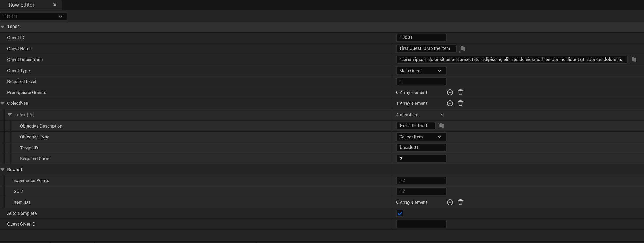Edit the Experience Points value
This screenshot has height=243, width=644.
[421, 180]
